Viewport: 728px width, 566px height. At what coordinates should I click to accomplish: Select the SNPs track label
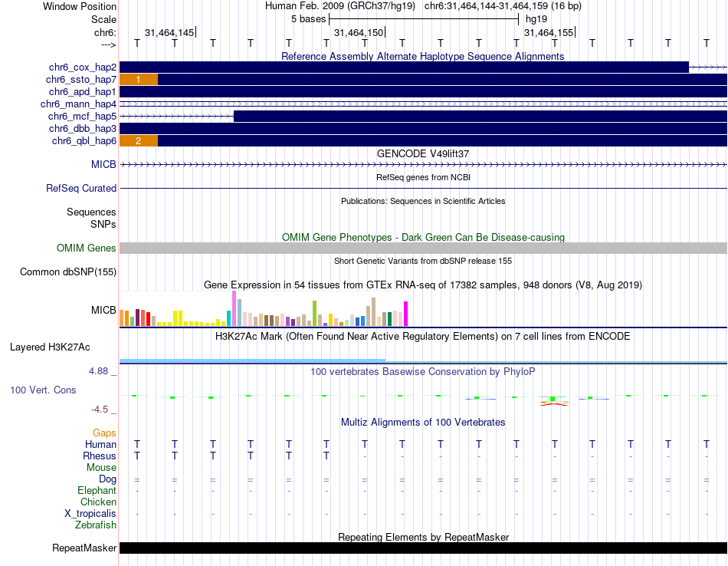click(103, 224)
